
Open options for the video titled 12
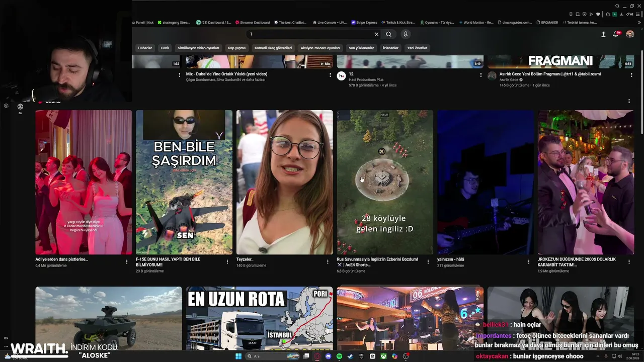click(x=481, y=75)
